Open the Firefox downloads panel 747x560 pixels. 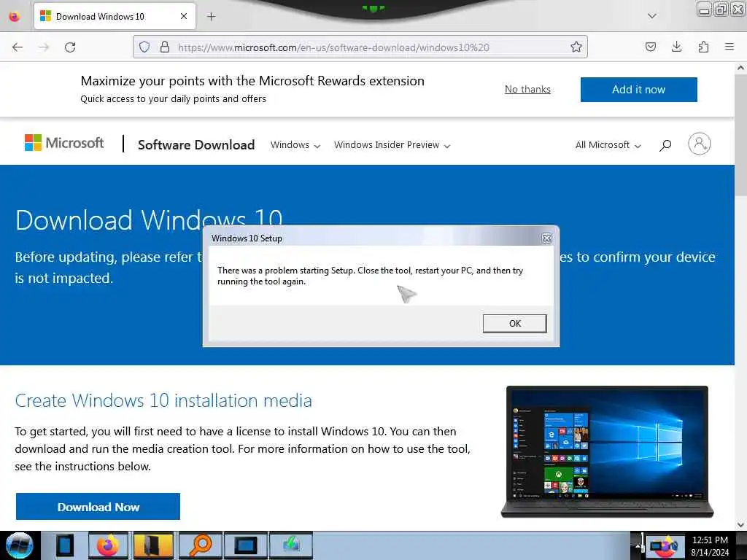pyautogui.click(x=676, y=47)
